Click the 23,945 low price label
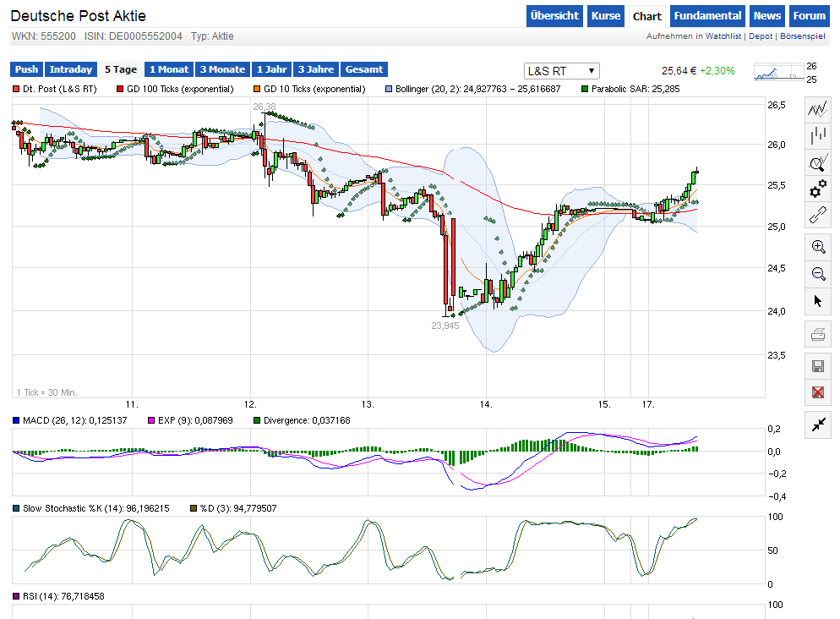The image size is (840, 619). [445, 326]
